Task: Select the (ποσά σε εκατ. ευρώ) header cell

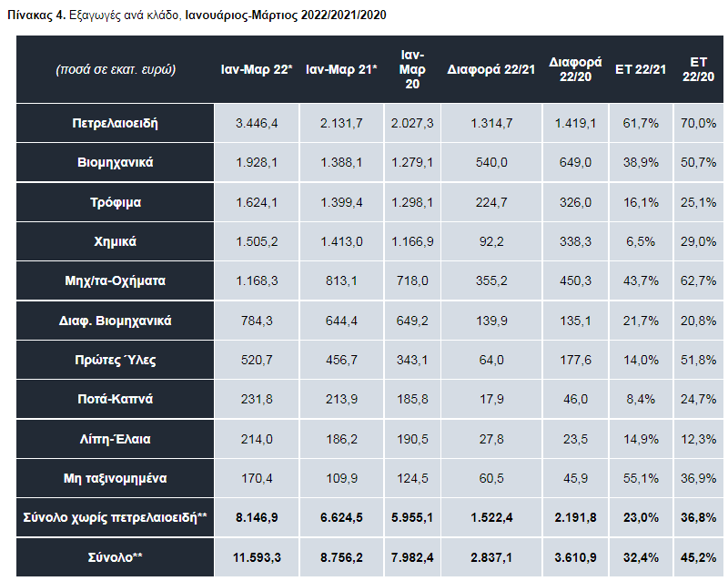Action: tap(115, 70)
